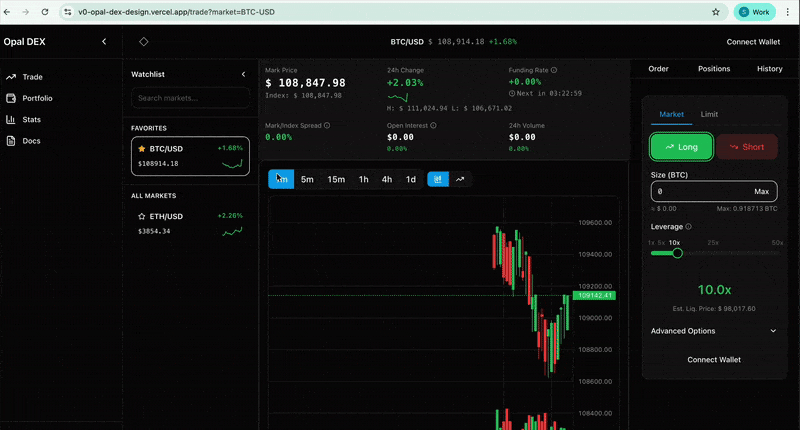This screenshot has height=430, width=800.
Task: Go forward in browser
Action: 26,12
